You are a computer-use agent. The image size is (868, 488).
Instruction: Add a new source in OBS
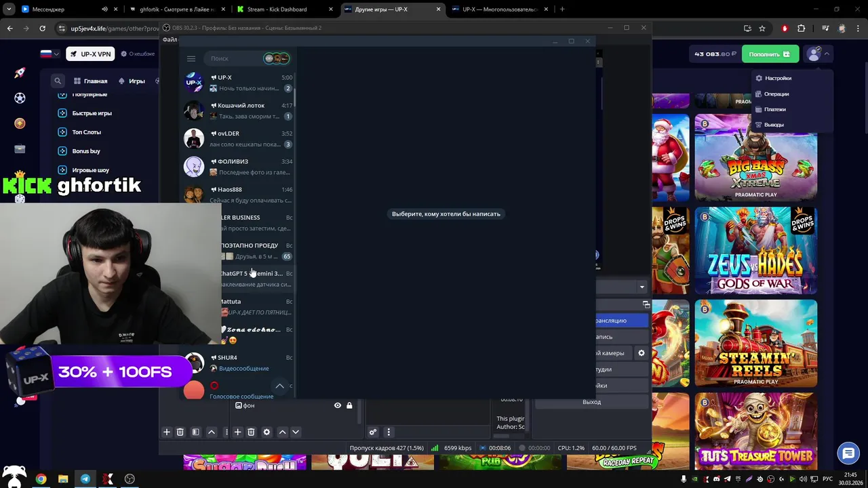click(237, 432)
